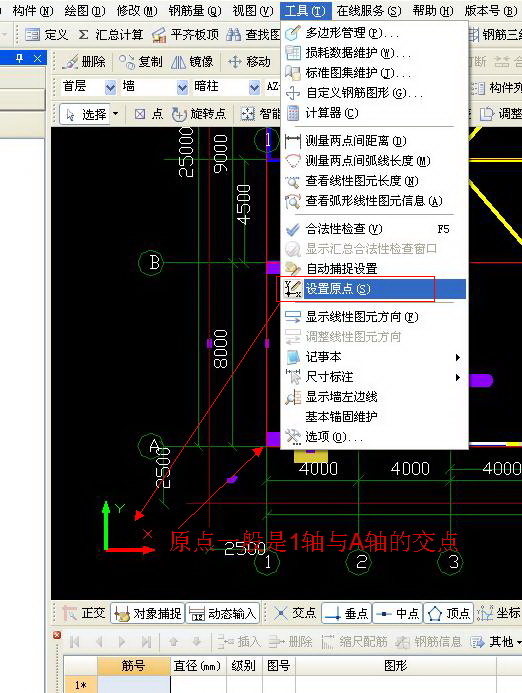Select 基本锚固维护 menu entry

tap(373, 417)
